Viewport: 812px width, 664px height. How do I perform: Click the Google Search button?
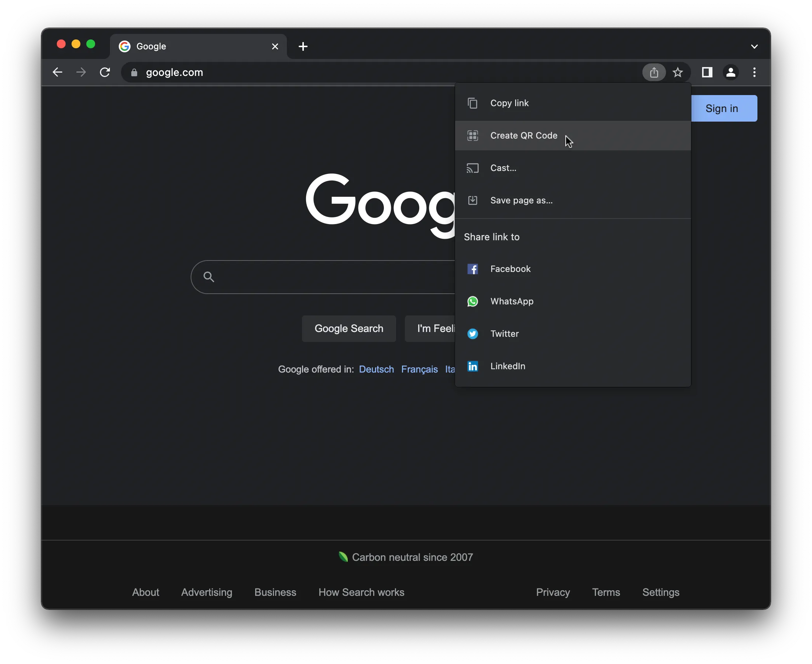pyautogui.click(x=349, y=329)
